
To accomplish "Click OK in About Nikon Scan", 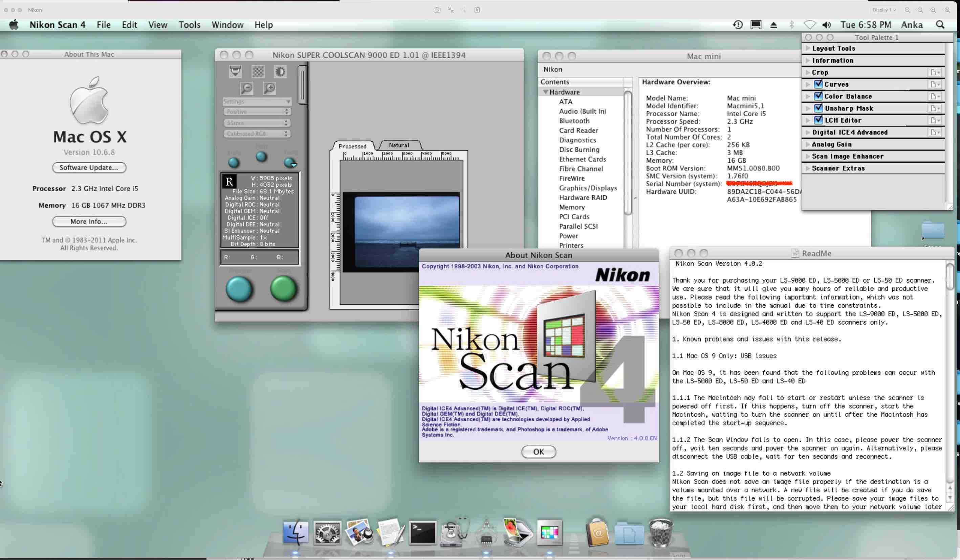I will 538,452.
